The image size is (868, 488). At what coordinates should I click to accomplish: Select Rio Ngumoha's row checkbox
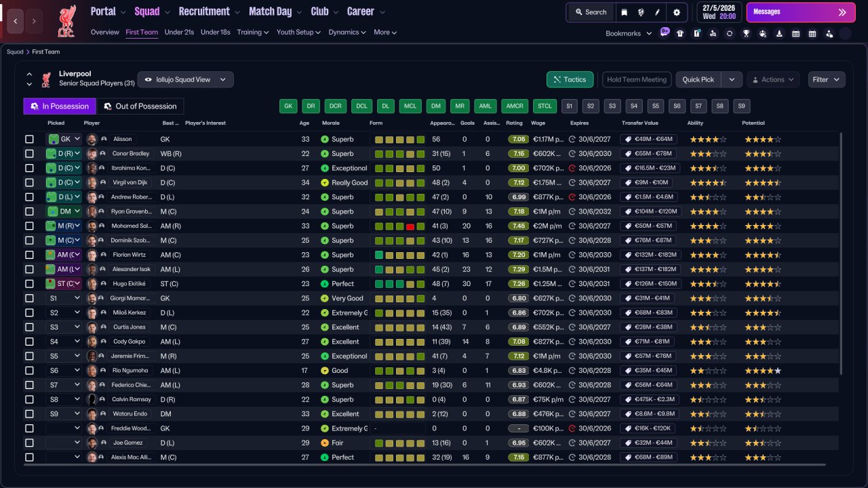pos(29,371)
